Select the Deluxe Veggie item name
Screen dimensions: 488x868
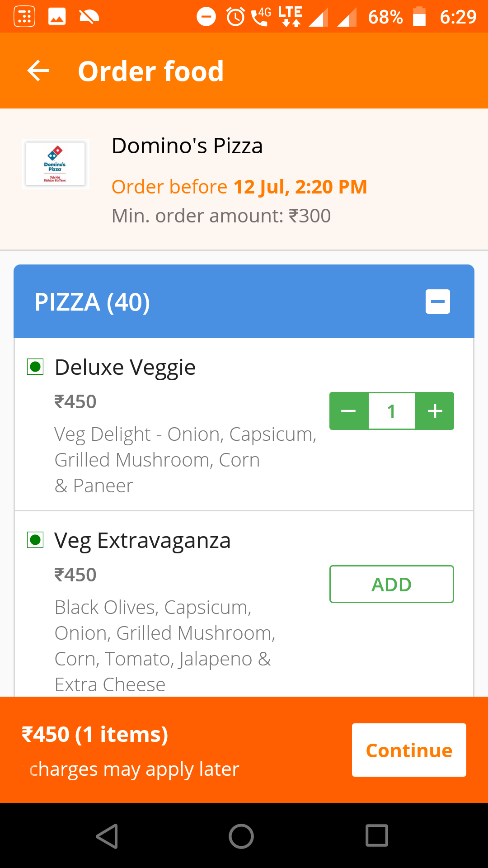point(125,367)
